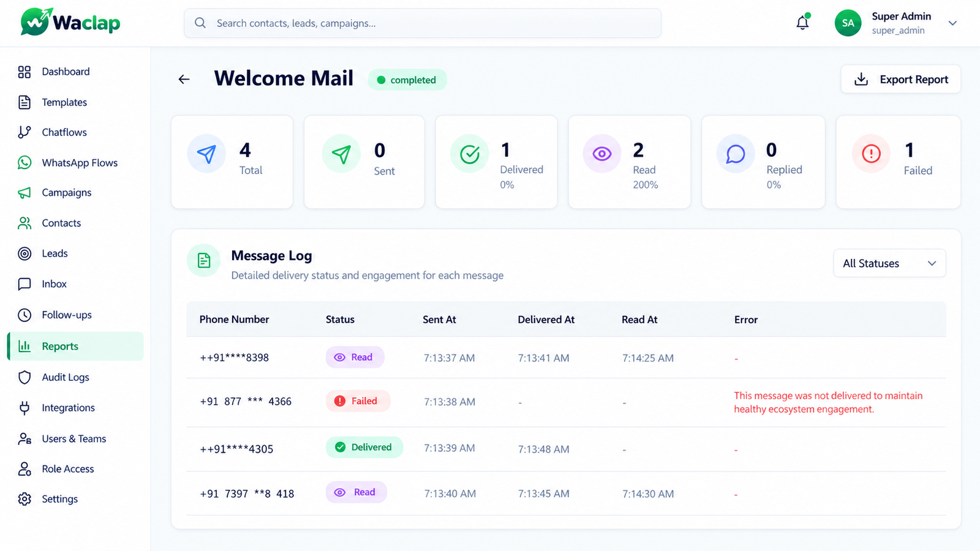Click the Total paper-plane icon
Viewport: 980px width, 551px height.
(x=206, y=154)
